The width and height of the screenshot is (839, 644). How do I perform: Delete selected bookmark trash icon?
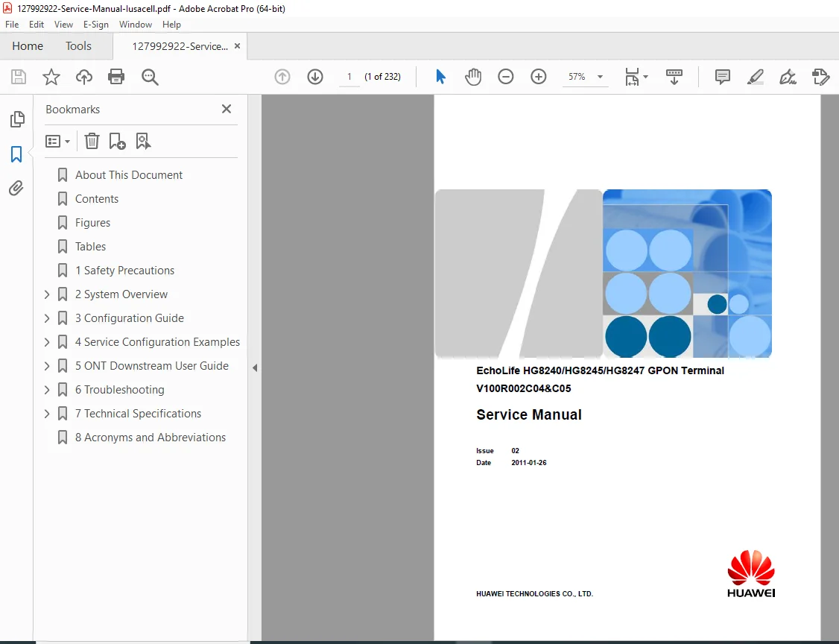pos(92,142)
